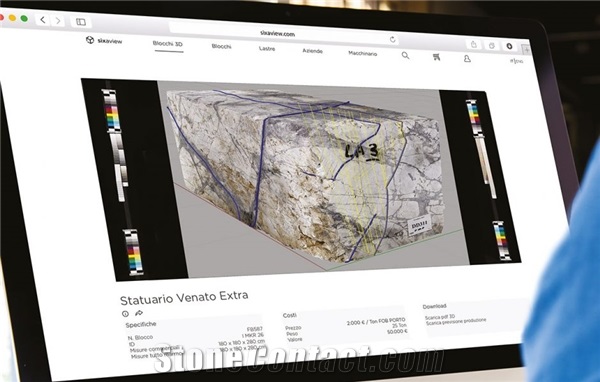Go forward with the browser forward arrow
600x382 pixels.
(x=58, y=20)
